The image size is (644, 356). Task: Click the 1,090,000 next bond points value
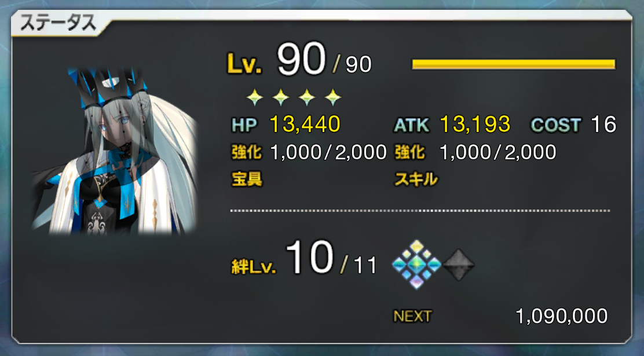tap(561, 316)
